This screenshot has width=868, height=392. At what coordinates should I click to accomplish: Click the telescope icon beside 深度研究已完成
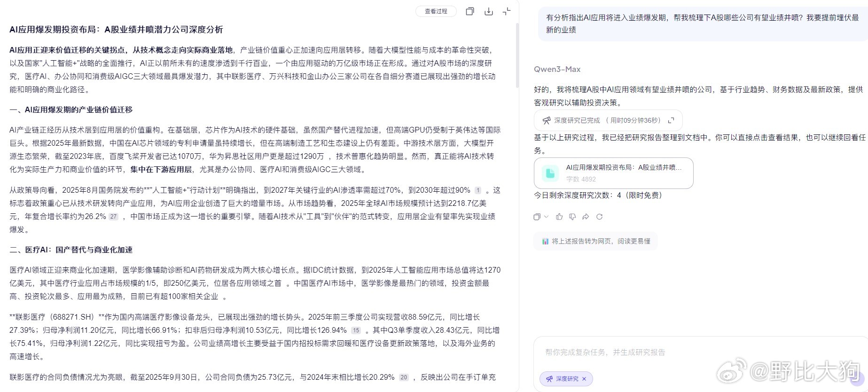[x=547, y=121]
